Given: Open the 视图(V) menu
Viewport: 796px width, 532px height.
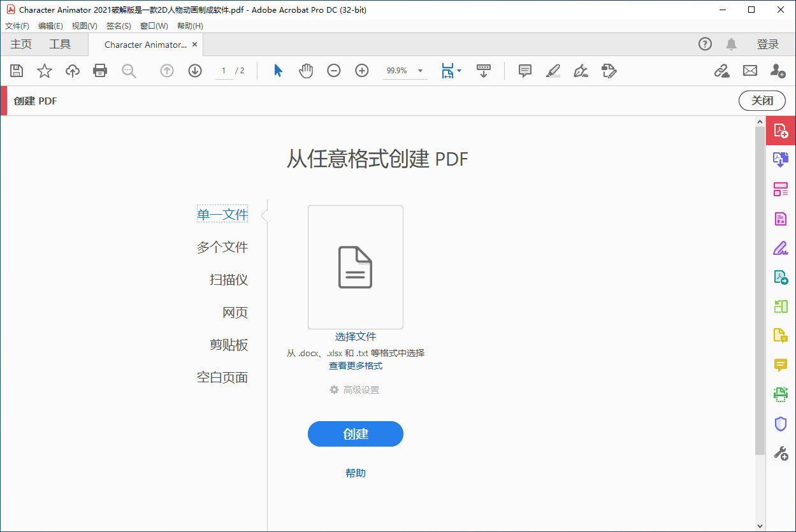Looking at the screenshot, I should (x=85, y=26).
